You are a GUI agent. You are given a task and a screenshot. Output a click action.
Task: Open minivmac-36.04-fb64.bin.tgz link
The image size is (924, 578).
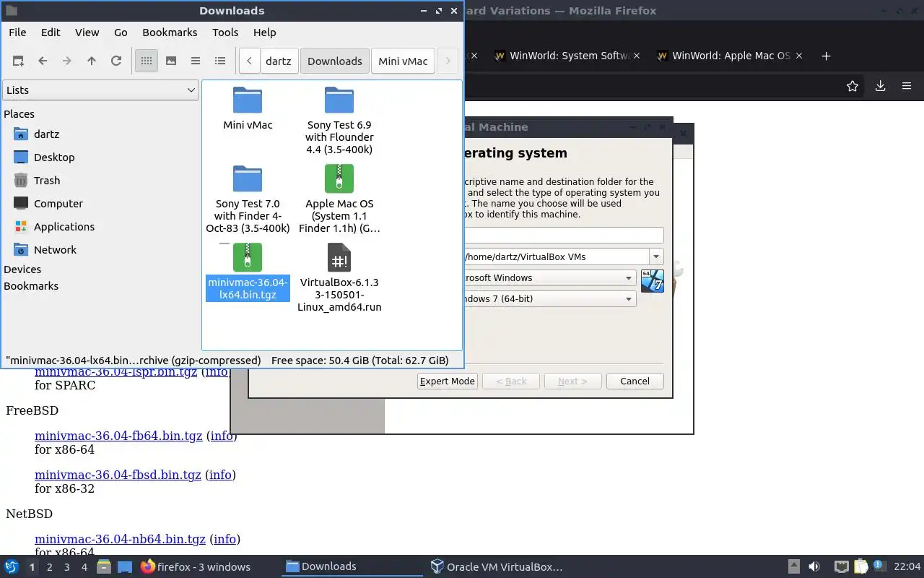pyautogui.click(x=118, y=436)
